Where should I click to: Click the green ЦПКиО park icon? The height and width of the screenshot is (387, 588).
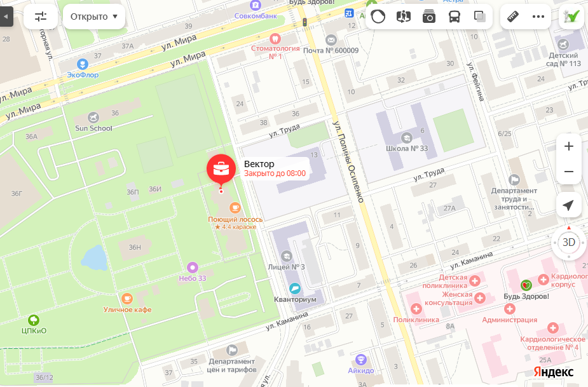34,320
